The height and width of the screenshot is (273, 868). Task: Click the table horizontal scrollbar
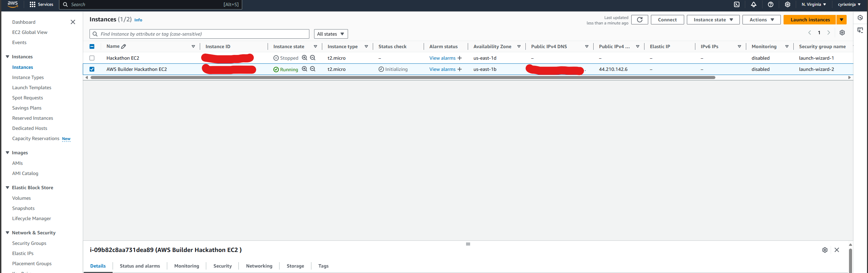click(x=403, y=78)
